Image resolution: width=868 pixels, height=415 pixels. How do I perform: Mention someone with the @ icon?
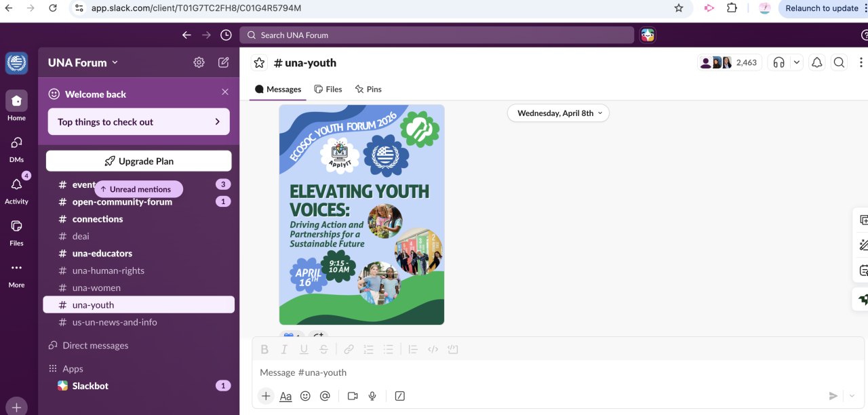pos(325,396)
